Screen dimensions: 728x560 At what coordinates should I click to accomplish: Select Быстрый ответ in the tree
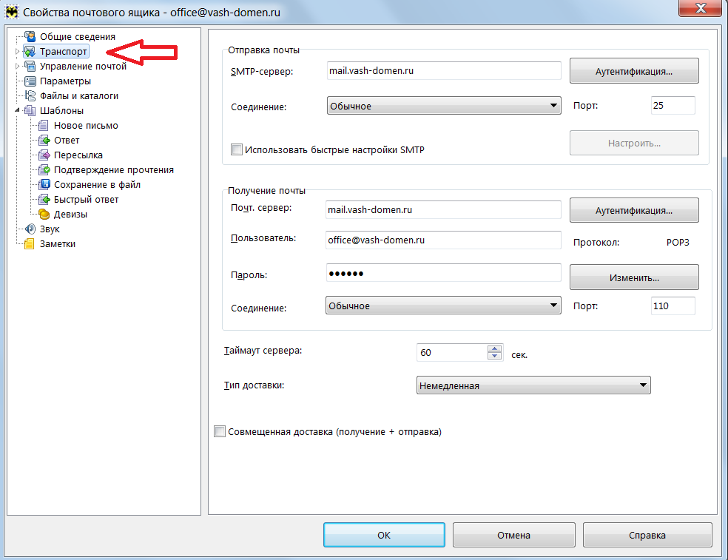coord(86,199)
